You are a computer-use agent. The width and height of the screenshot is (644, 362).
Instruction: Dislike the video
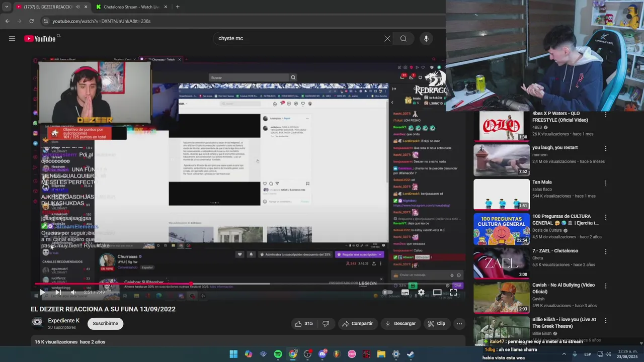click(326, 324)
